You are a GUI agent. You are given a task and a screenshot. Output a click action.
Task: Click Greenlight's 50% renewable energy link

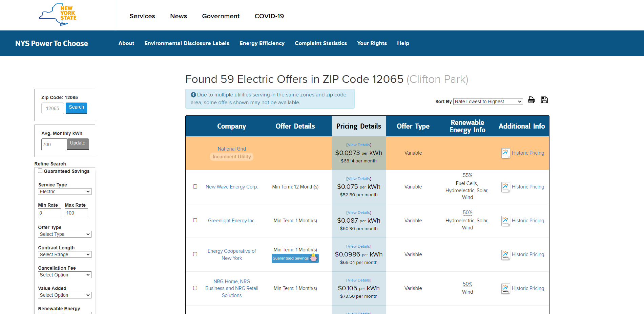(x=468, y=212)
